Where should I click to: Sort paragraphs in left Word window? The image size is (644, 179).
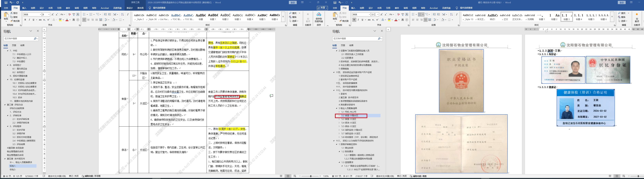122,15
